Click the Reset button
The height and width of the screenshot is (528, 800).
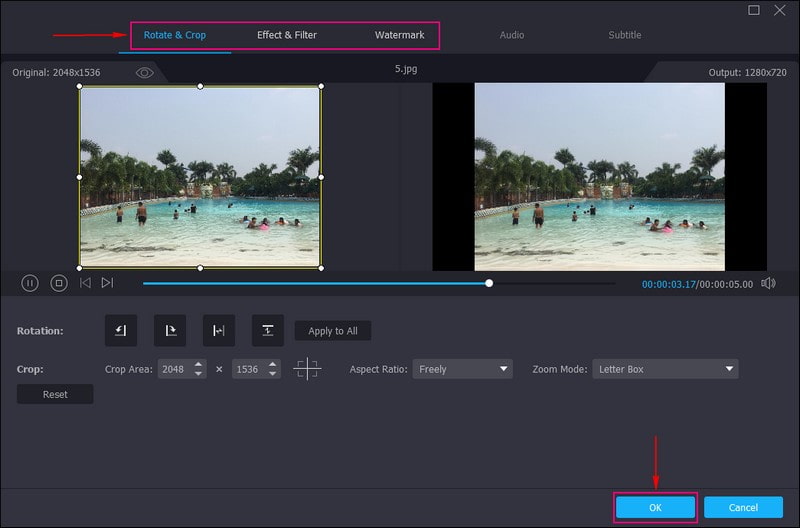[55, 394]
